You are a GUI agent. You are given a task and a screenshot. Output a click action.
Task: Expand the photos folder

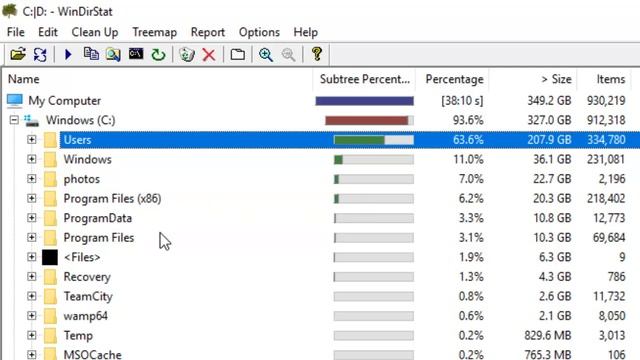tap(31, 179)
